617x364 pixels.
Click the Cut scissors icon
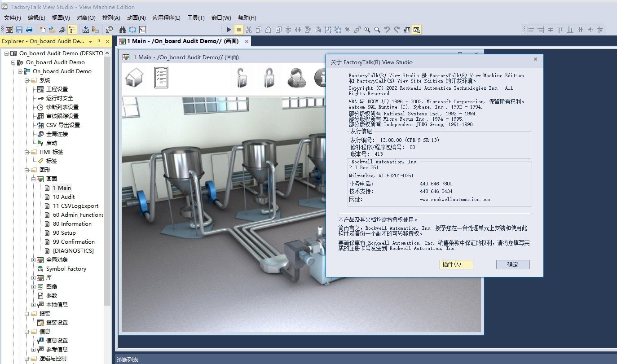click(x=249, y=30)
